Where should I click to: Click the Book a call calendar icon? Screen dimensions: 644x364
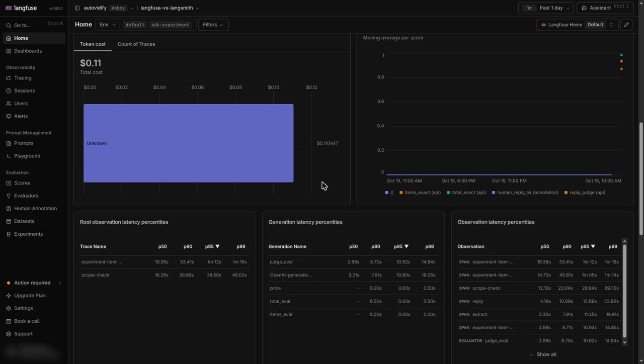tap(9, 321)
